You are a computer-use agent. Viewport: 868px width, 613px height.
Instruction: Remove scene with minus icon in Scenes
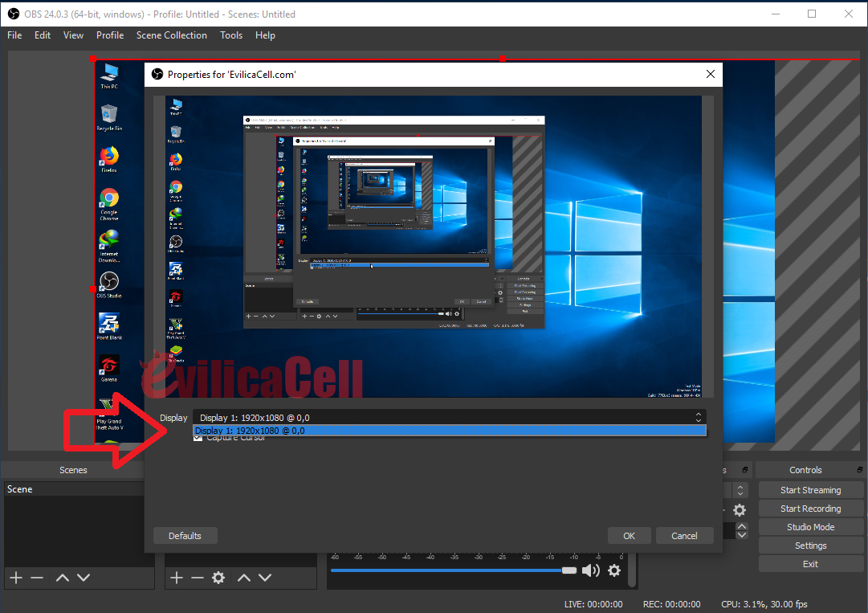pos(37,578)
